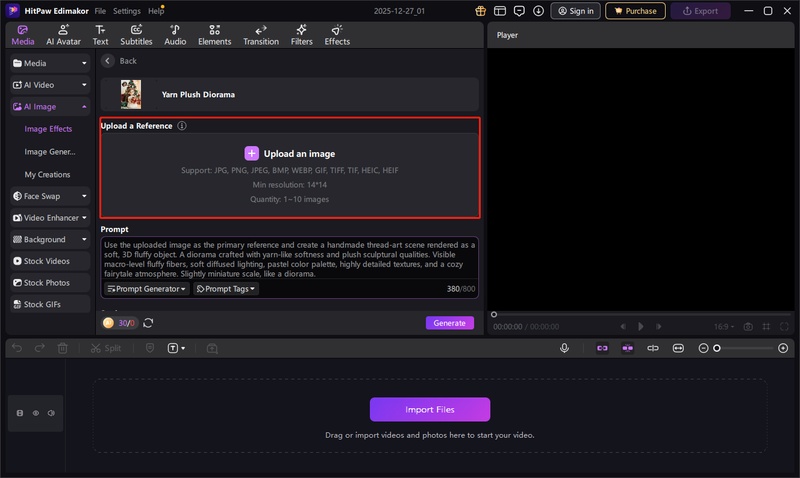Switch to the Transition tab
Image resolution: width=800 pixels, height=478 pixels.
261,35
